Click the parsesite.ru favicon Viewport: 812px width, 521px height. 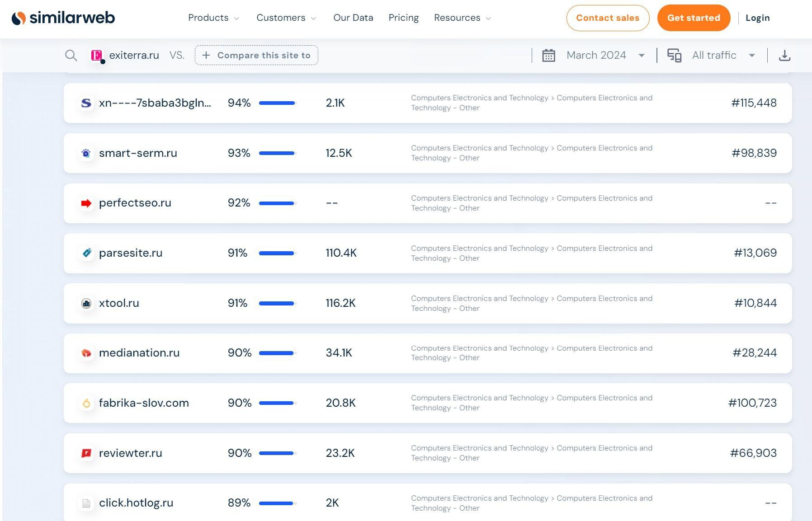(x=86, y=253)
